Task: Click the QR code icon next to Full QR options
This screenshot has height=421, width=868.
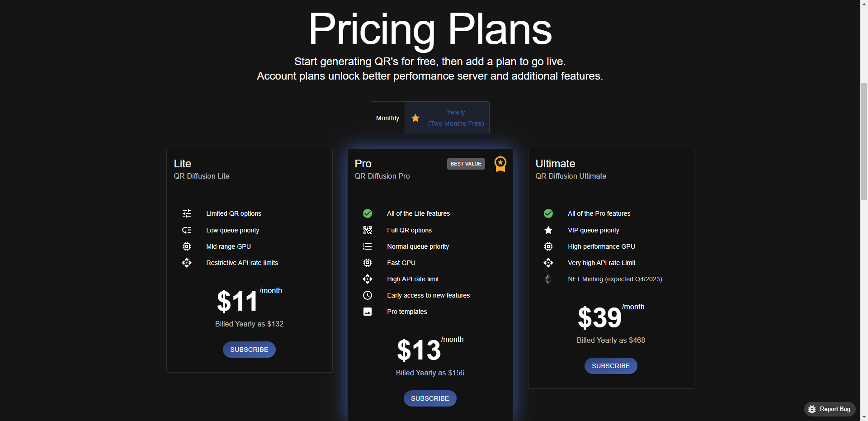Action: tap(368, 230)
